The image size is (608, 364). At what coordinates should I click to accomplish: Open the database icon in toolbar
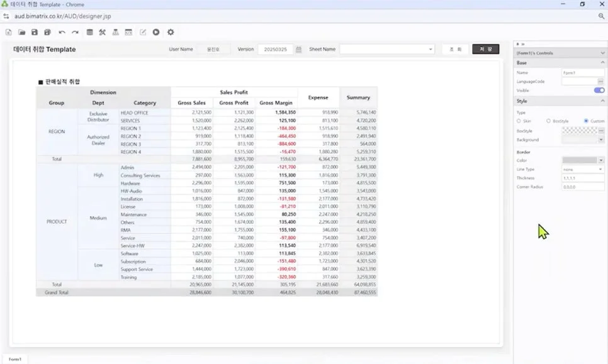point(89,32)
